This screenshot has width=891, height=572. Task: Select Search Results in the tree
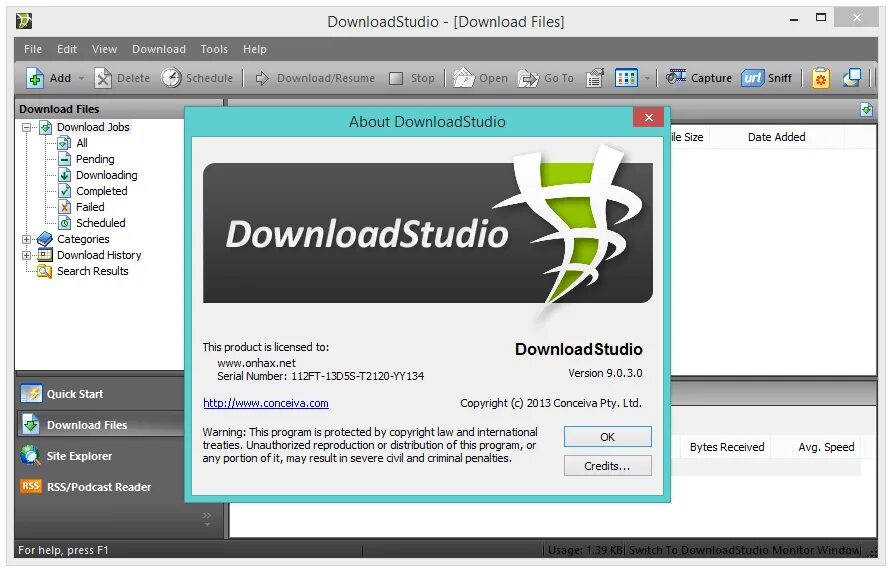(x=93, y=271)
